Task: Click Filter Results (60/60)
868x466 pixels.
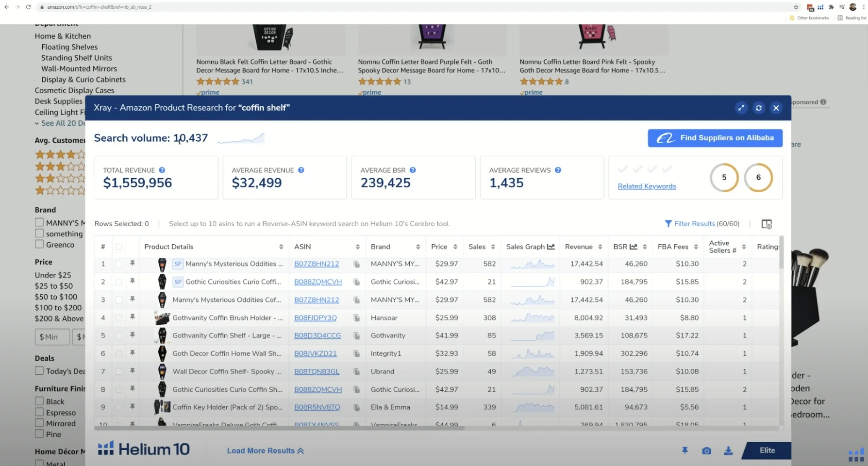Action: (702, 224)
